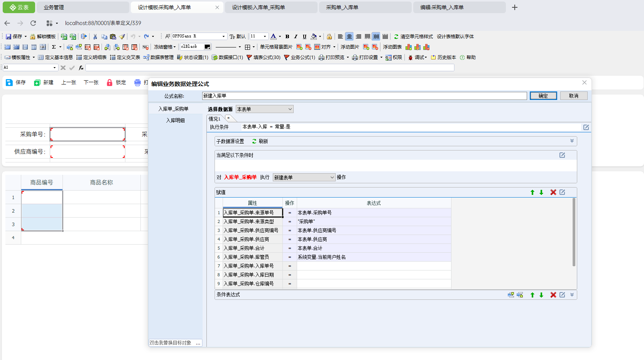Click the 调试 debug bug icon
This screenshot has width=644, height=360.
pos(411,57)
